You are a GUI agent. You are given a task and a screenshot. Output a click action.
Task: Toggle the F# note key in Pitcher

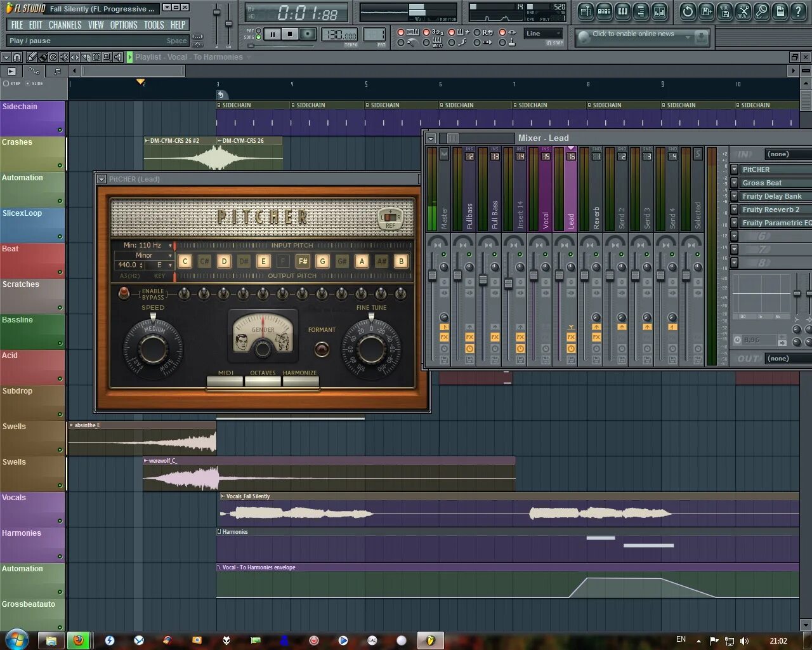[303, 261]
